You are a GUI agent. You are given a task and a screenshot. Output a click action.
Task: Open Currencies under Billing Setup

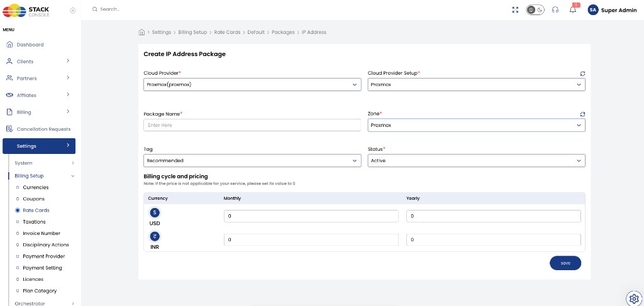point(36,187)
